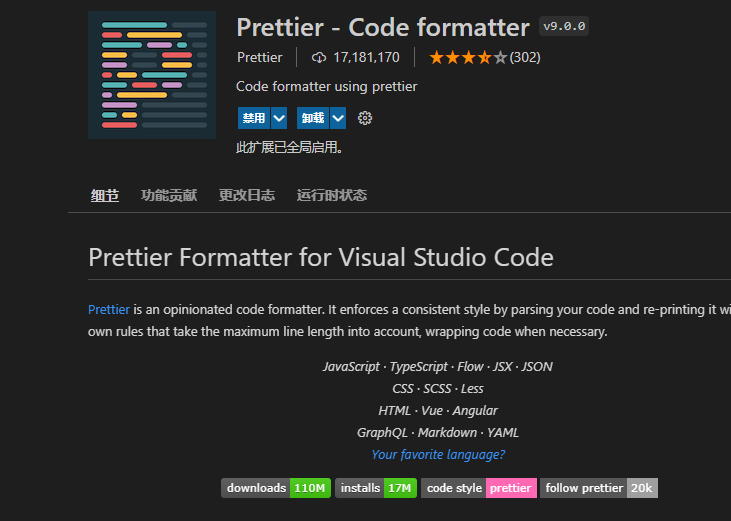
Task: Switch to the 细节 tab
Action: pos(105,195)
